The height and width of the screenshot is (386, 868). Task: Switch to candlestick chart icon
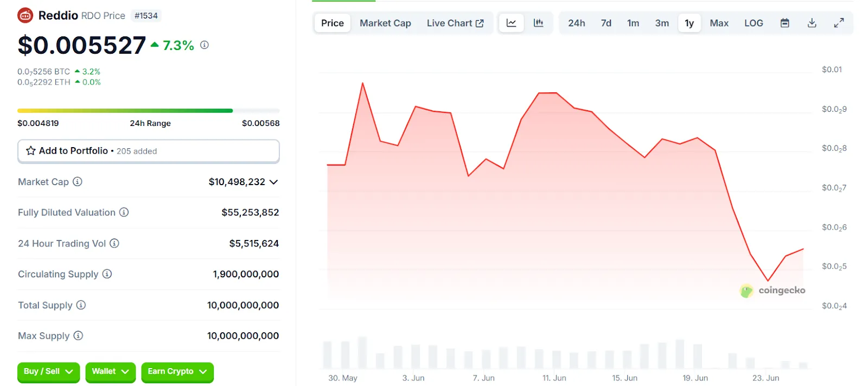point(538,23)
